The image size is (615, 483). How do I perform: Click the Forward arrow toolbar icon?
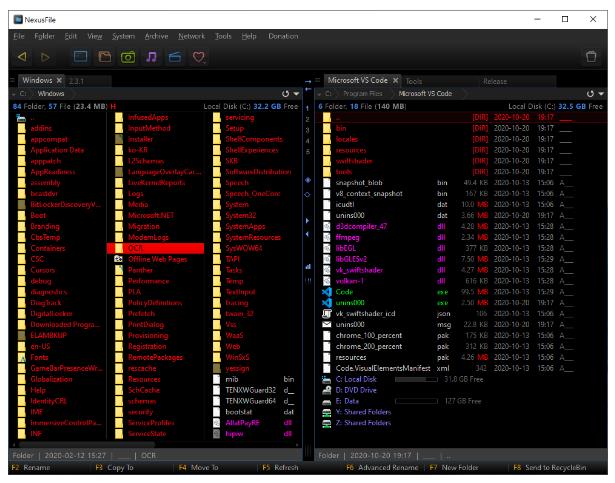45,57
